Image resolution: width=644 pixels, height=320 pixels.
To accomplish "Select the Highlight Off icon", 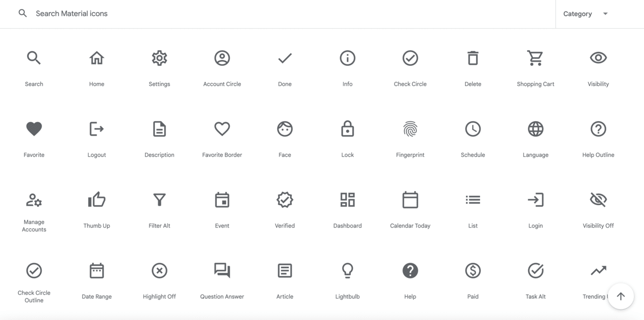I will (x=159, y=270).
